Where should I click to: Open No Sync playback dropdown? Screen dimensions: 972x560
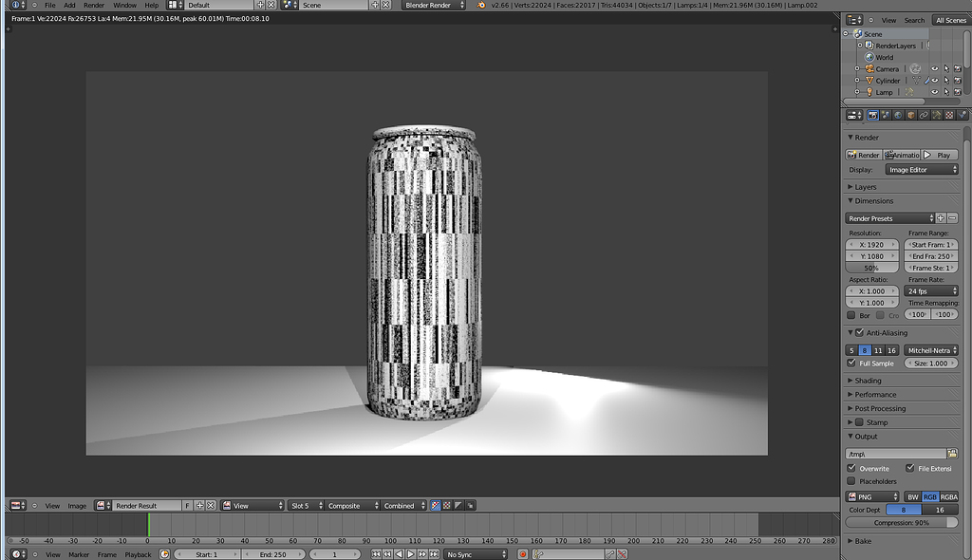pyautogui.click(x=477, y=554)
